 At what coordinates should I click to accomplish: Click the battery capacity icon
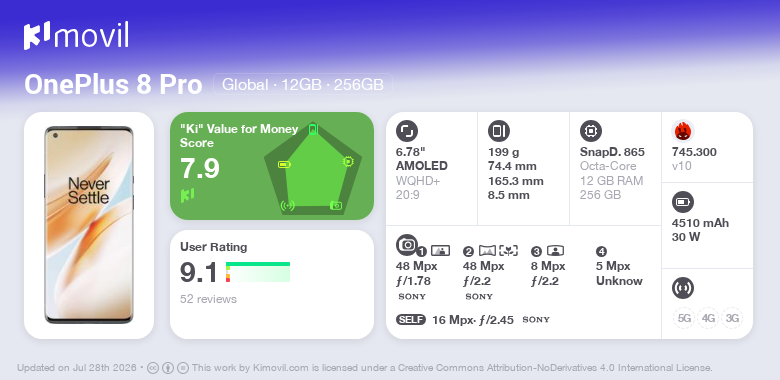click(x=683, y=202)
